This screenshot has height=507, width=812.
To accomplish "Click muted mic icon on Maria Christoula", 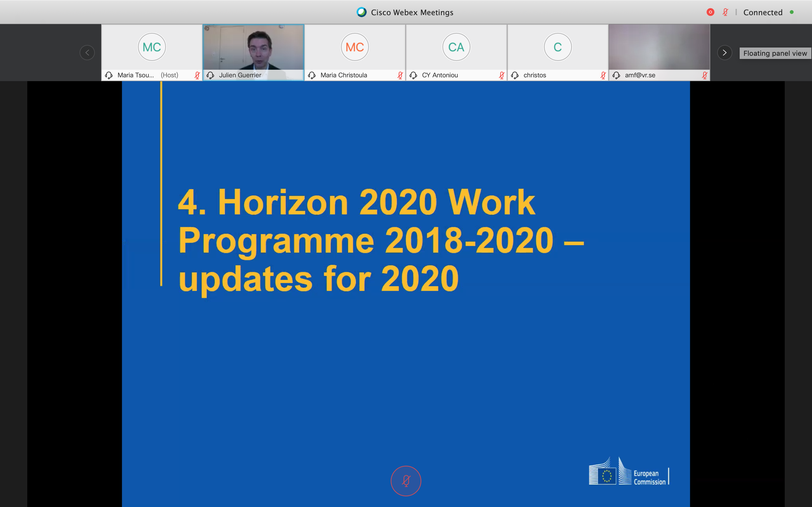I will (x=400, y=75).
